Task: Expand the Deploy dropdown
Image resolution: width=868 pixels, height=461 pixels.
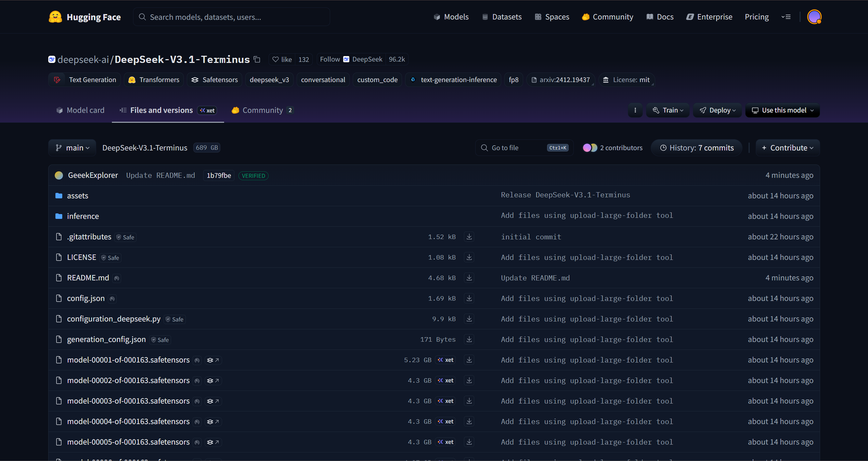Action: (717, 110)
